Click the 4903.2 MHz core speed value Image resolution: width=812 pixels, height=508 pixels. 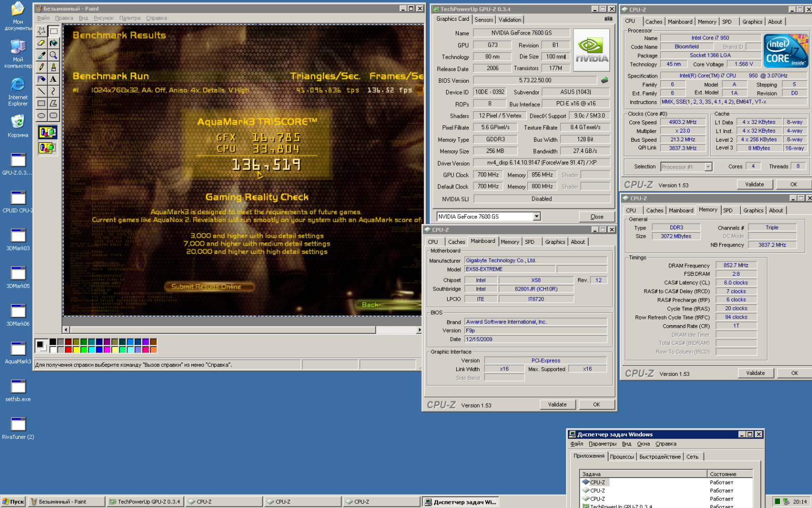point(683,122)
